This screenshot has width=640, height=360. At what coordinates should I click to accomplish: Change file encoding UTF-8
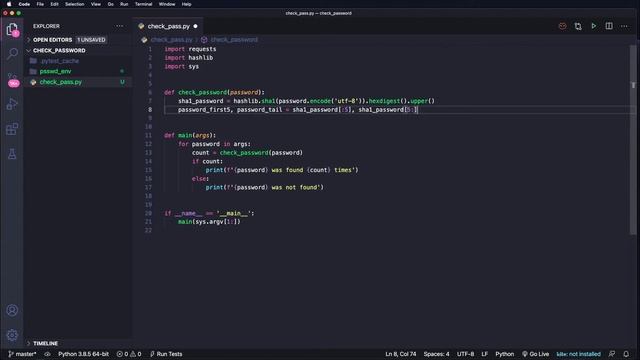(465, 354)
